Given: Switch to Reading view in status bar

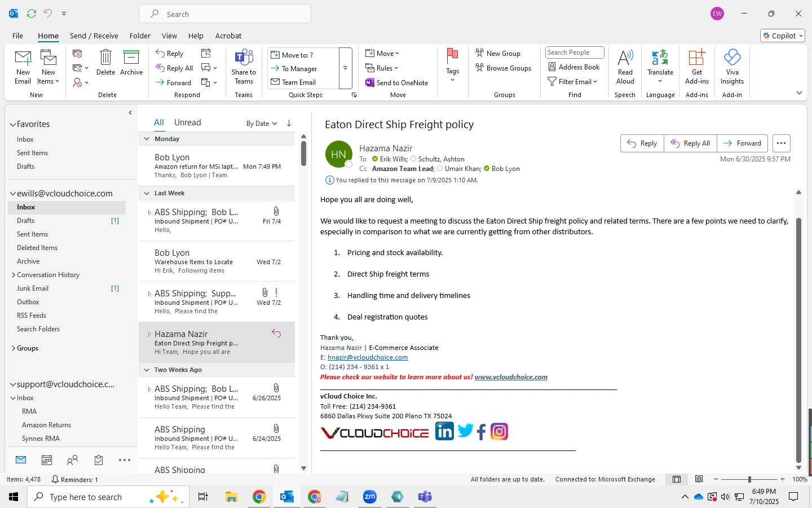Looking at the screenshot, I should pos(699,479).
